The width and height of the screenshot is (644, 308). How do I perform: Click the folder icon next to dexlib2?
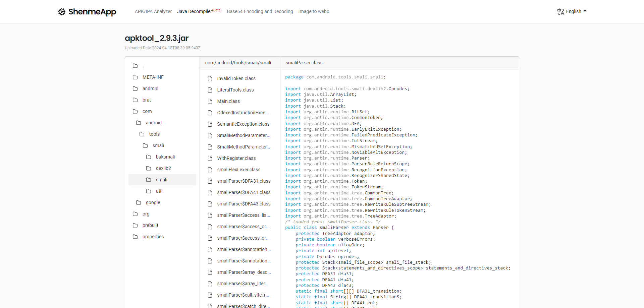[149, 168]
